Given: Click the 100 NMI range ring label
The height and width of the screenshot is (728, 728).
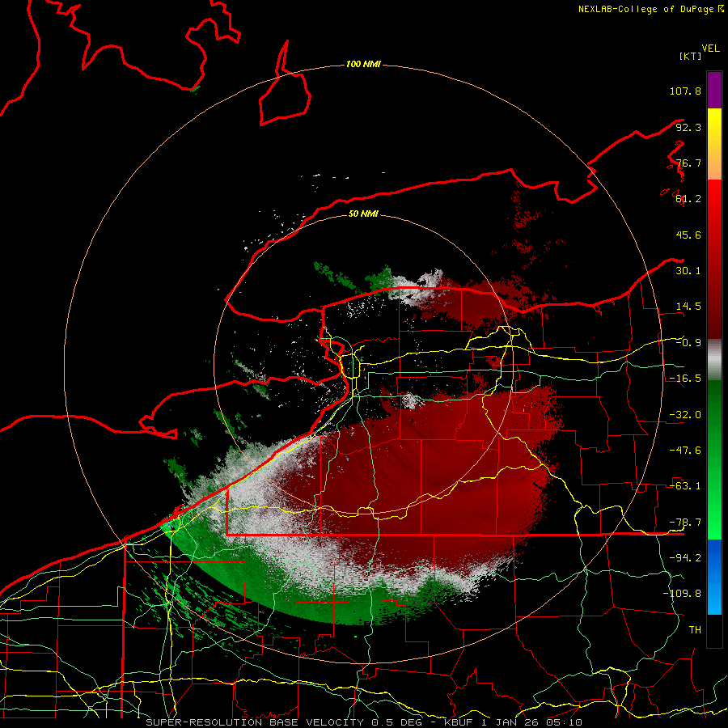Looking at the screenshot, I should [x=363, y=64].
